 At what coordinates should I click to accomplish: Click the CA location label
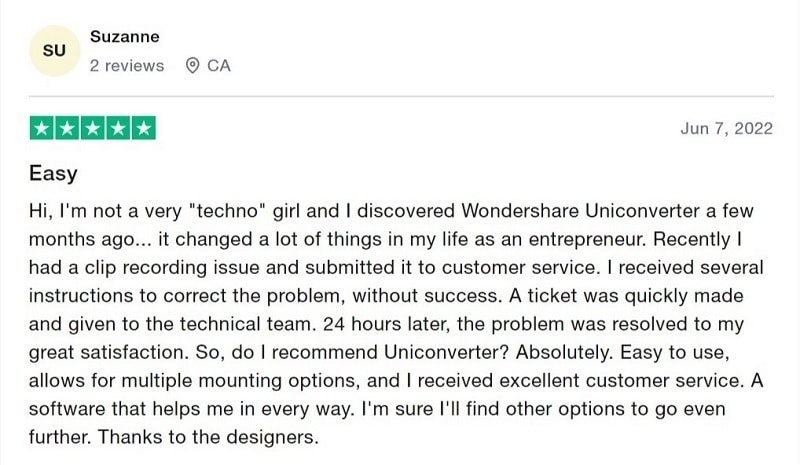tap(219, 66)
